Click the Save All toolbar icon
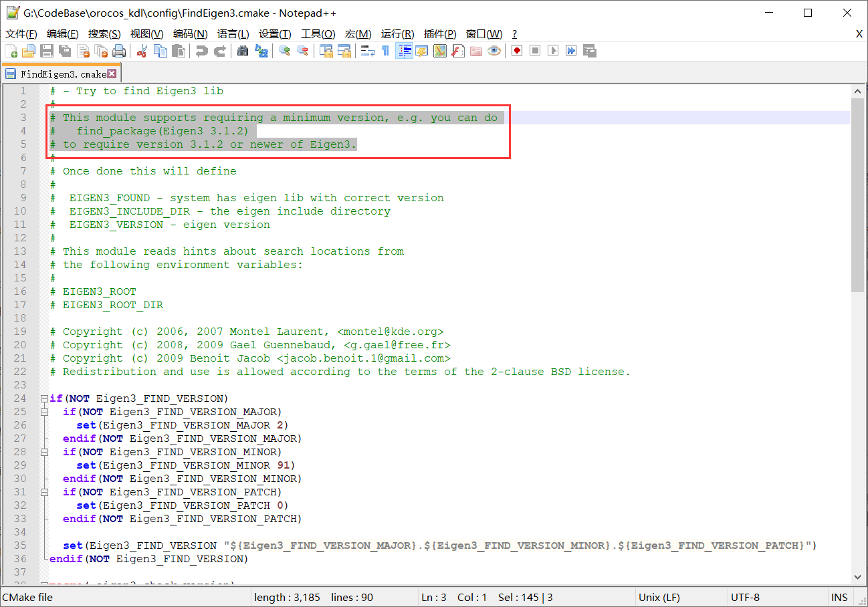Viewport: 868px width, 607px height. tap(65, 50)
